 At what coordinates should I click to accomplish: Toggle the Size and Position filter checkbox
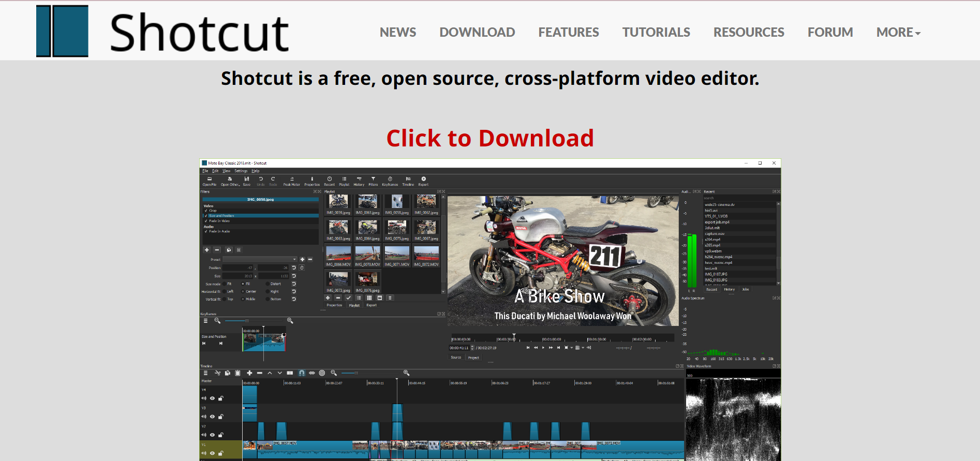click(x=206, y=216)
